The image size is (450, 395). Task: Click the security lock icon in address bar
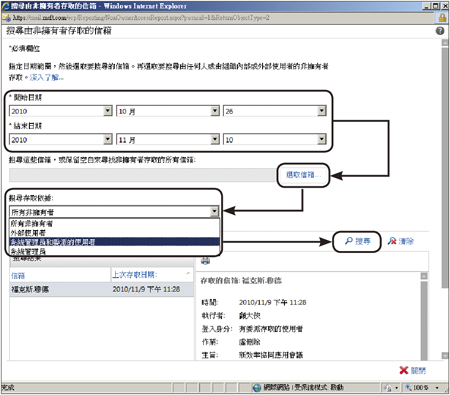coord(442,18)
